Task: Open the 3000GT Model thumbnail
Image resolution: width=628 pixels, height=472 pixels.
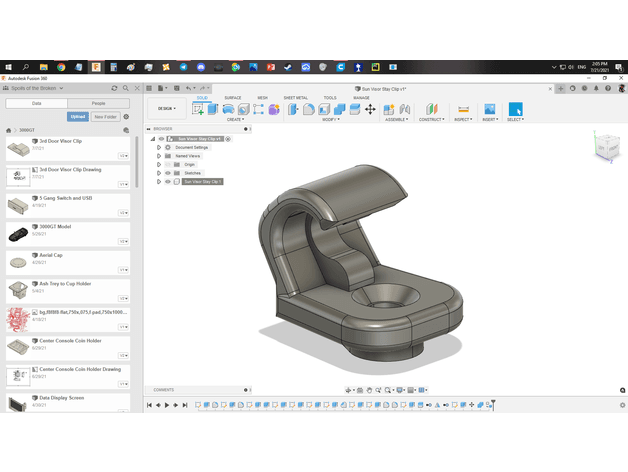Action: (x=18, y=234)
